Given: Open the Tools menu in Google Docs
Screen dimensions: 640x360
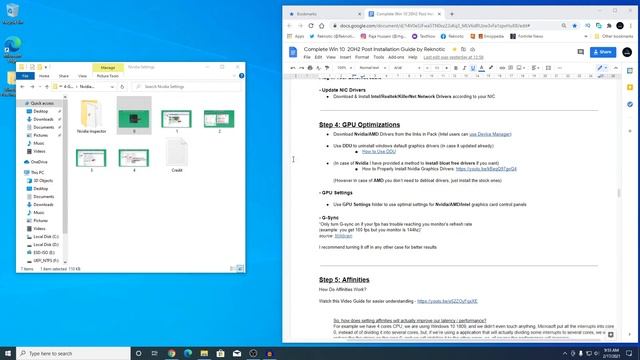Looking at the screenshot, I should pyautogui.click(x=379, y=58).
